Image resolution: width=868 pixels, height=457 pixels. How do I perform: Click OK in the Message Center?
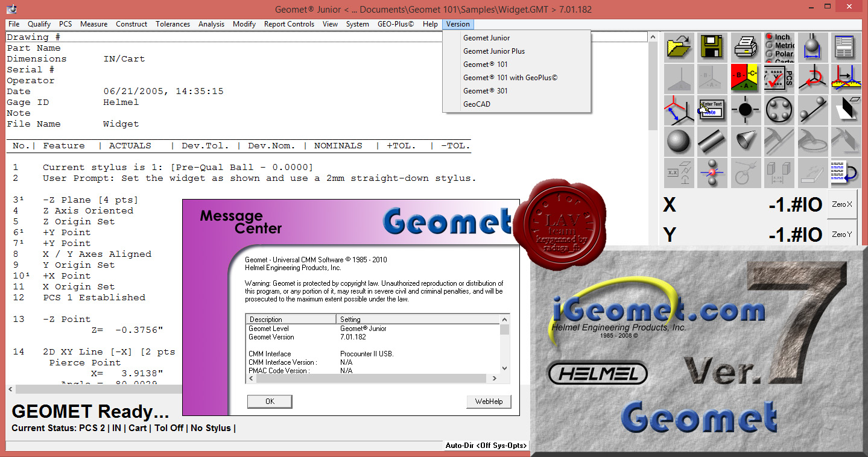point(270,402)
